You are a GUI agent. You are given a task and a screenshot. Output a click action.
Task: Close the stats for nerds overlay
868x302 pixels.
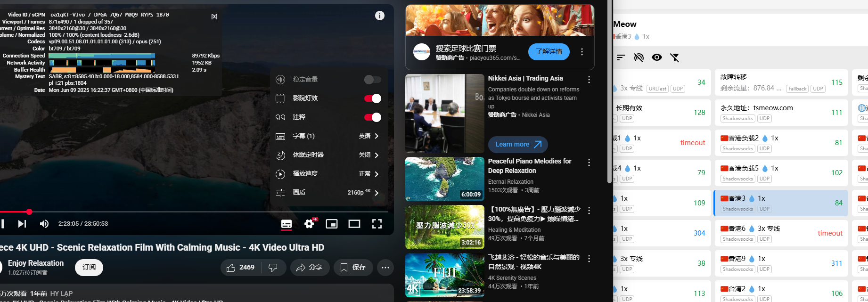coord(214,16)
